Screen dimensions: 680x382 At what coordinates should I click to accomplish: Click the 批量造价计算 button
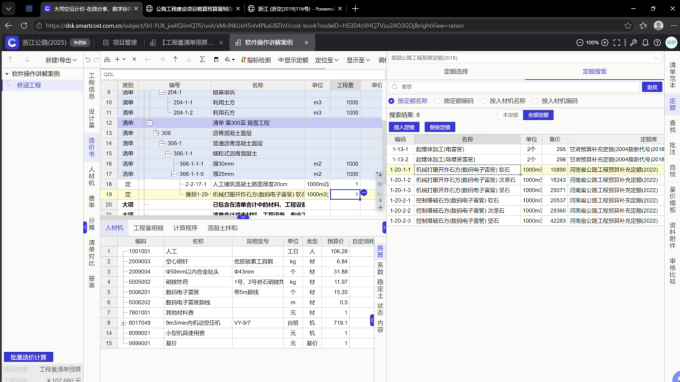click(29, 357)
